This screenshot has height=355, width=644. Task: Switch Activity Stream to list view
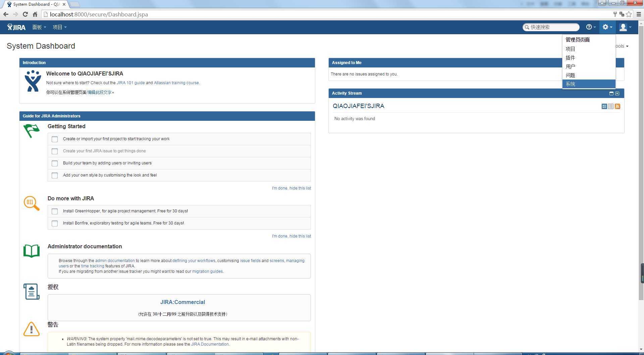click(611, 106)
